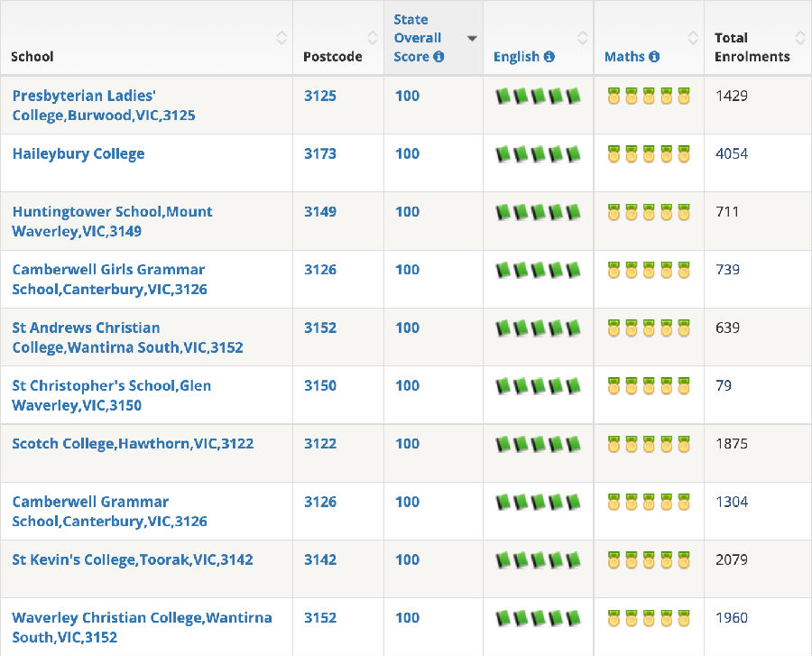
Task: Click enrolment value 1429
Action: pyautogui.click(x=731, y=96)
